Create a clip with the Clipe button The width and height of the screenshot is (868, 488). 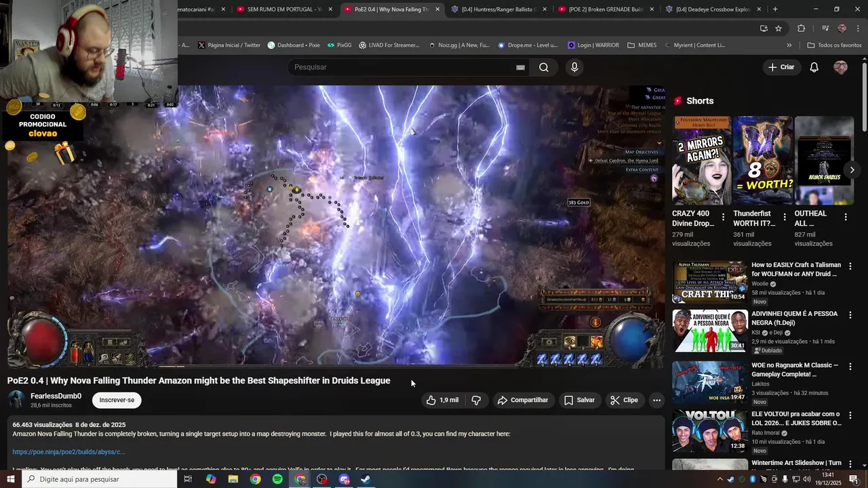point(624,400)
